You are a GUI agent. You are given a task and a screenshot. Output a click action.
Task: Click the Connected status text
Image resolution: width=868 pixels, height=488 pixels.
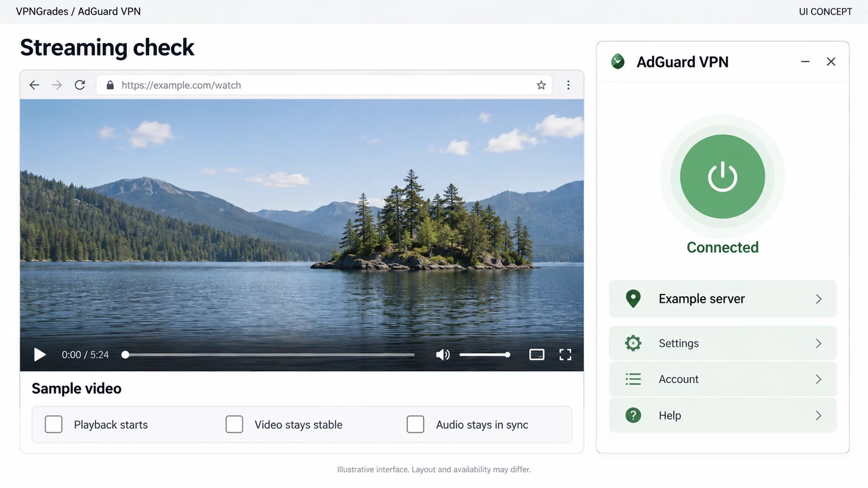(x=723, y=248)
